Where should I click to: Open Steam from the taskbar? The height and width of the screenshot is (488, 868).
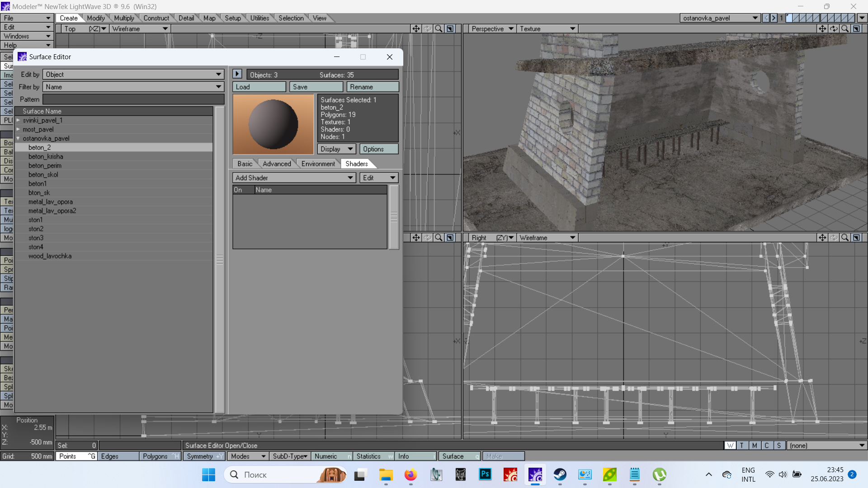pyautogui.click(x=560, y=474)
